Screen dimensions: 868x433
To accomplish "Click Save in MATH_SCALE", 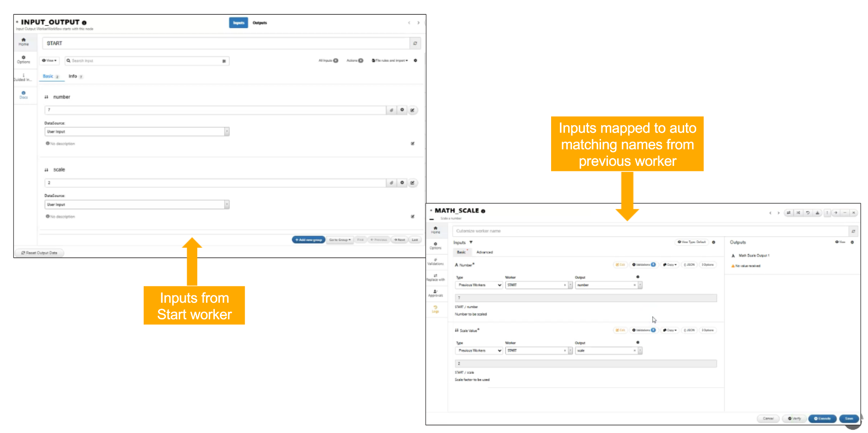I will click(849, 419).
